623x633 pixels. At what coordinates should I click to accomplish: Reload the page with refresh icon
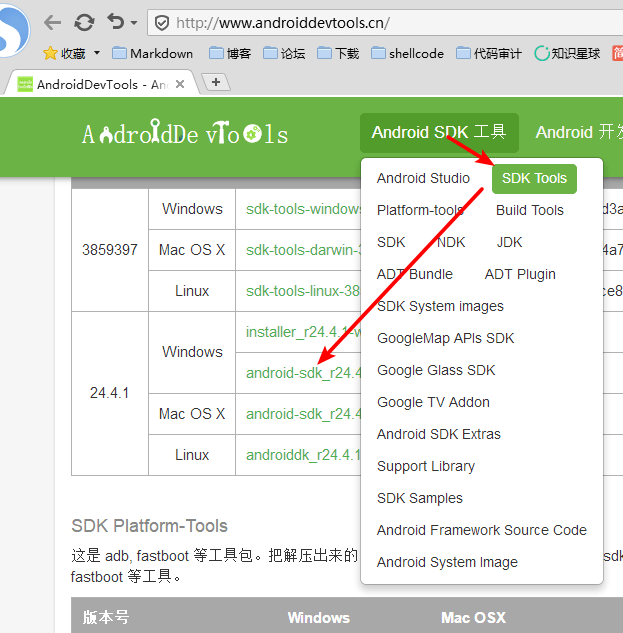point(84,22)
